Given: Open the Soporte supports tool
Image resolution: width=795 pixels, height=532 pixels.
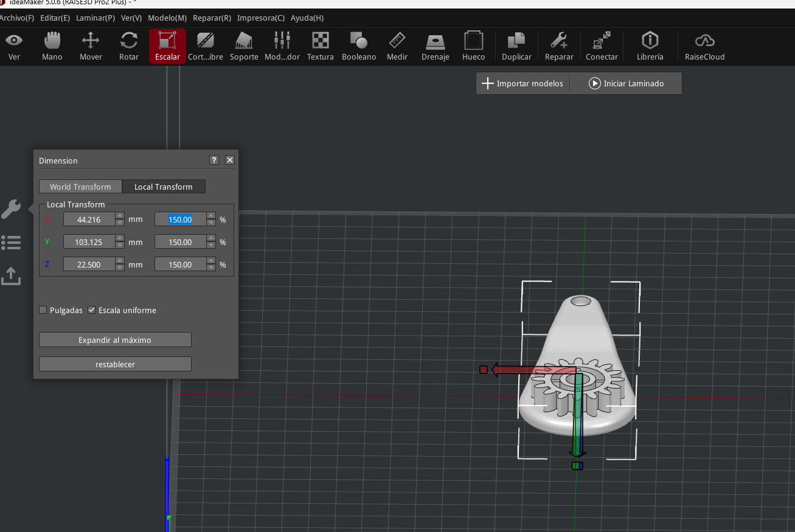Looking at the screenshot, I should [244, 46].
